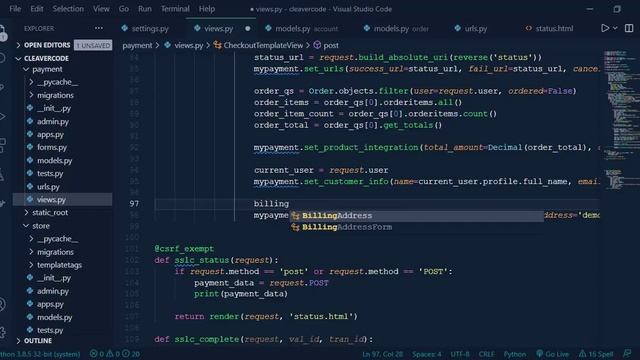The width and height of the screenshot is (640, 360).
Task: Split the editor to the right
Action: (x=629, y=28)
